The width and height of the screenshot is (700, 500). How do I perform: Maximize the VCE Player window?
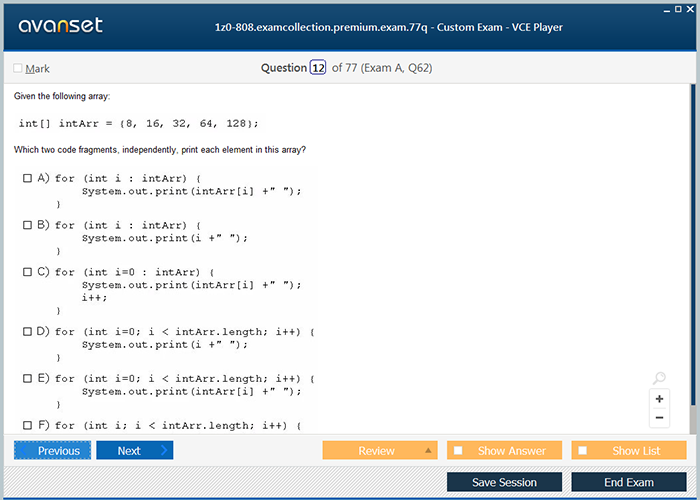point(678,8)
